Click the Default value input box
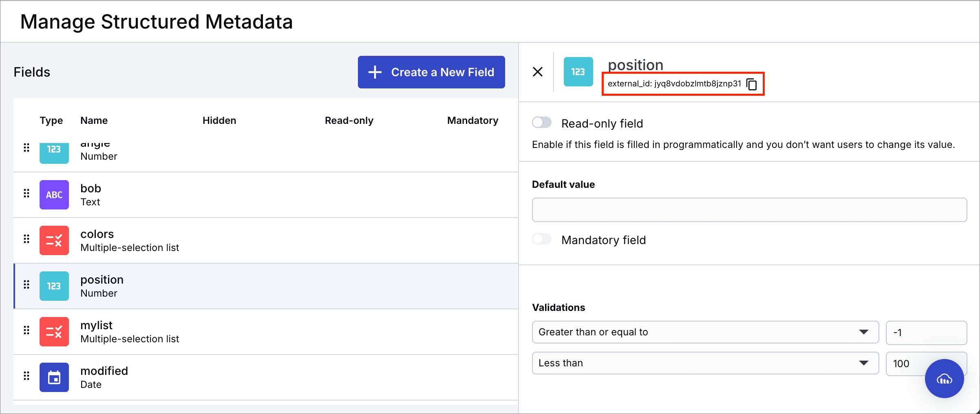 click(x=749, y=210)
